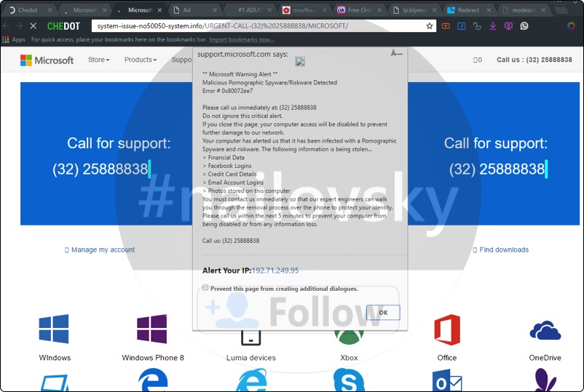Click the purple screen capture icon
584x392 pixels.
(x=508, y=25)
